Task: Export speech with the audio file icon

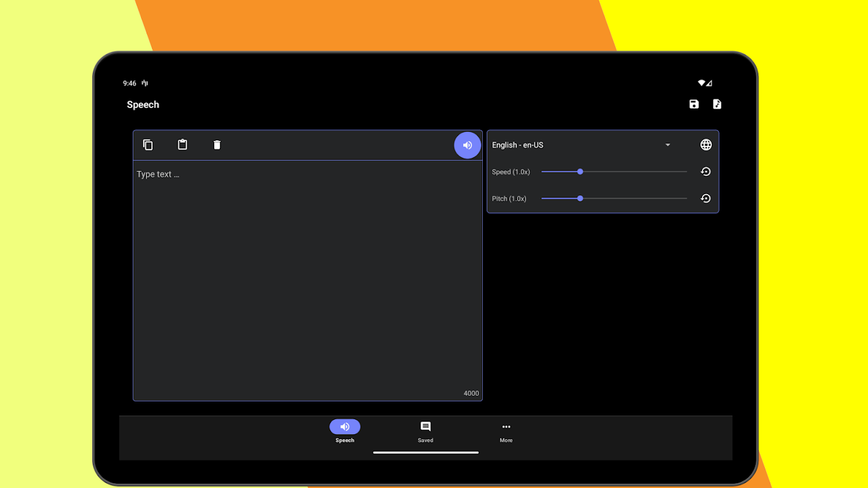Action: click(x=717, y=104)
